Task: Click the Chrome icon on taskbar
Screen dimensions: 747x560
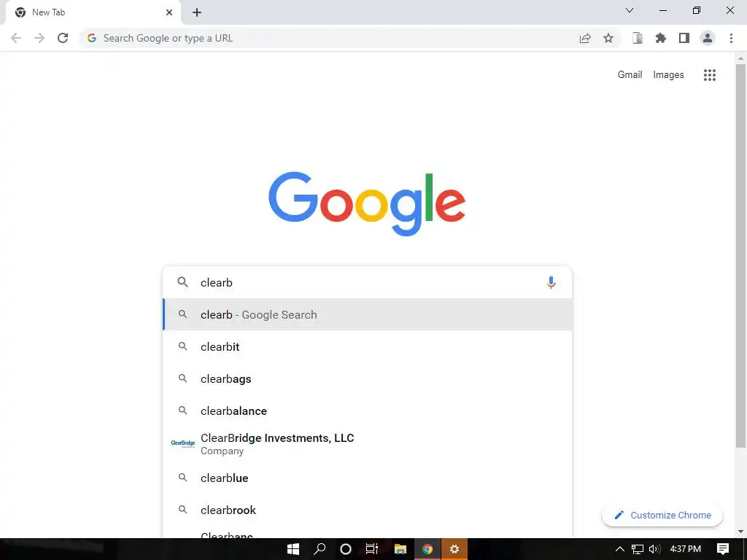Action: point(427,549)
